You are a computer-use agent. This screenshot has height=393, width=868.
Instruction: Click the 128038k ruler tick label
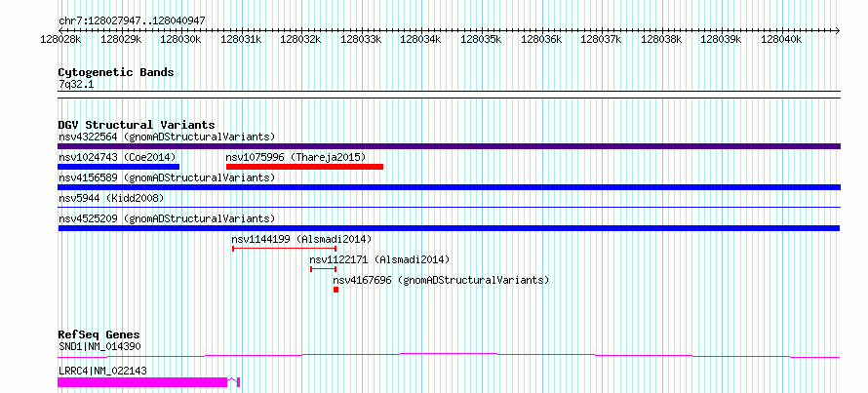pyautogui.click(x=661, y=39)
